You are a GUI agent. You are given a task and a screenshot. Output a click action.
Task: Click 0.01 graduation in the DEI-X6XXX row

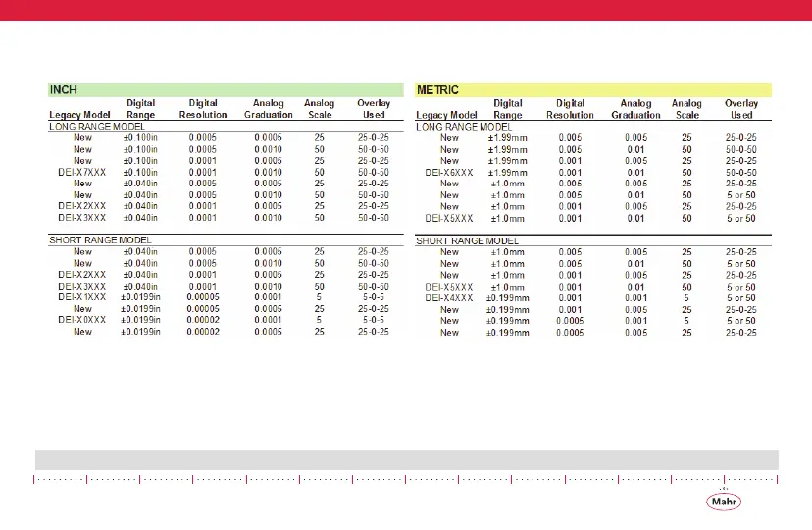pos(635,173)
